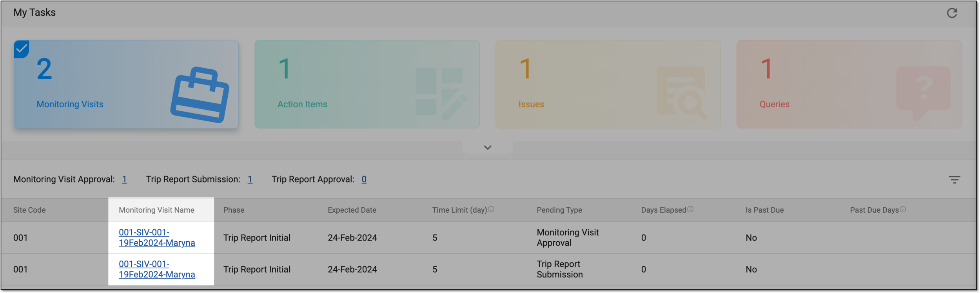Viewport: 980px width, 293px height.
Task: Click the Trip Report Submission pending type cell
Action: pos(559,269)
